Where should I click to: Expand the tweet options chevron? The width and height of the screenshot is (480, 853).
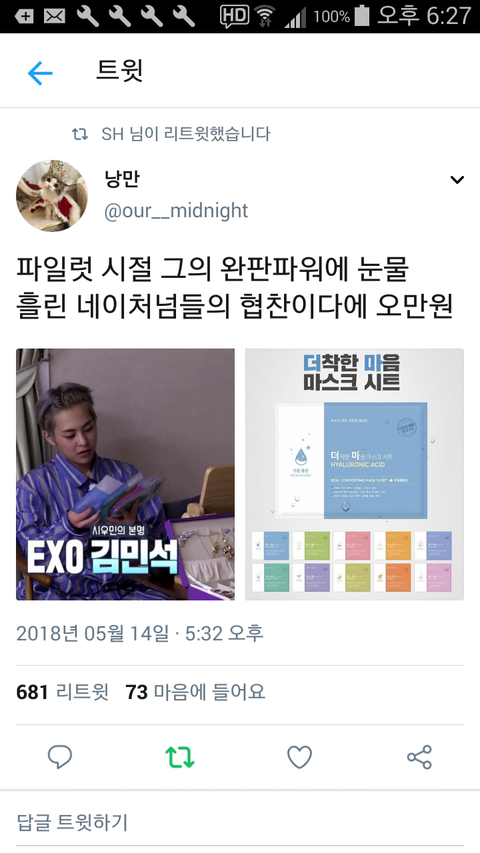click(457, 180)
